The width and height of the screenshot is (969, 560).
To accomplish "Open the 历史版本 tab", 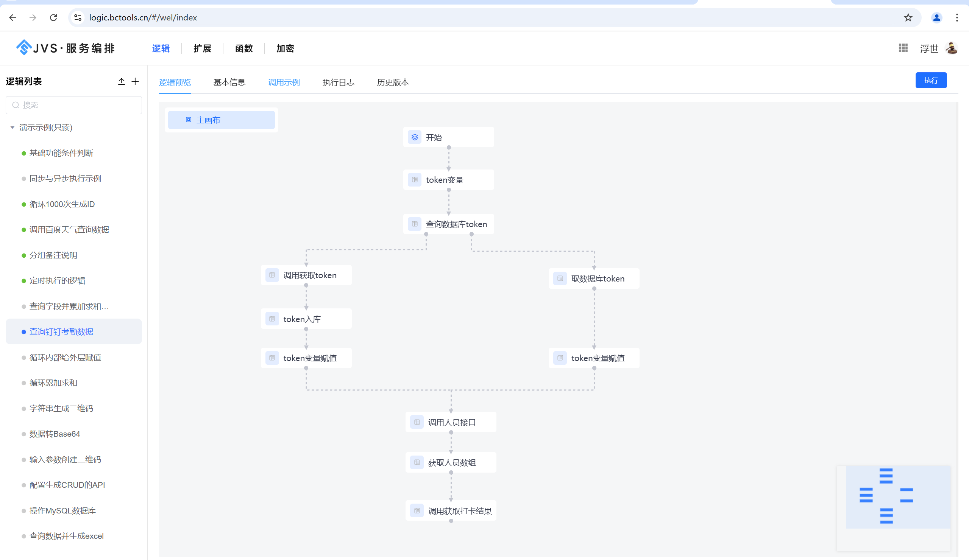I will (393, 82).
